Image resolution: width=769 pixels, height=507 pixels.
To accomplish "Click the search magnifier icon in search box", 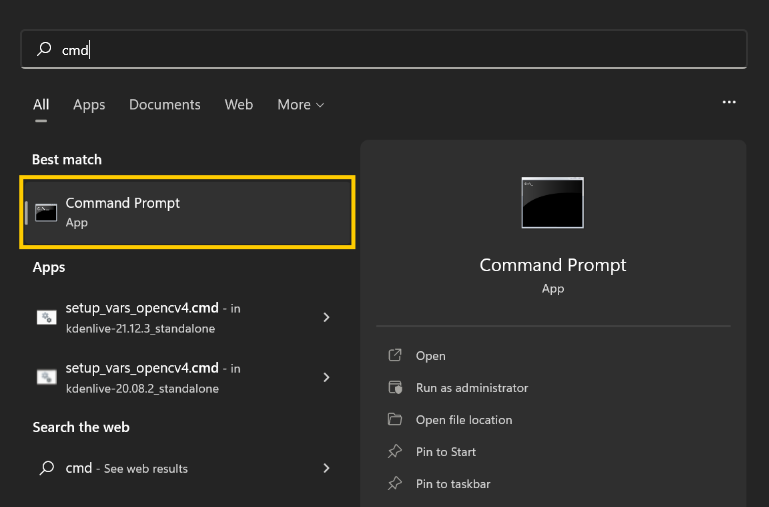I will [44, 49].
